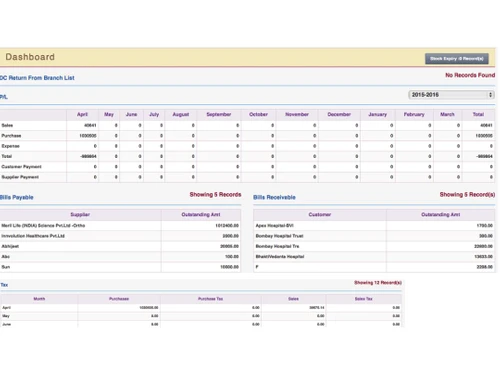
Task: Open the DC Return From Branch List heading
Action: point(37,78)
